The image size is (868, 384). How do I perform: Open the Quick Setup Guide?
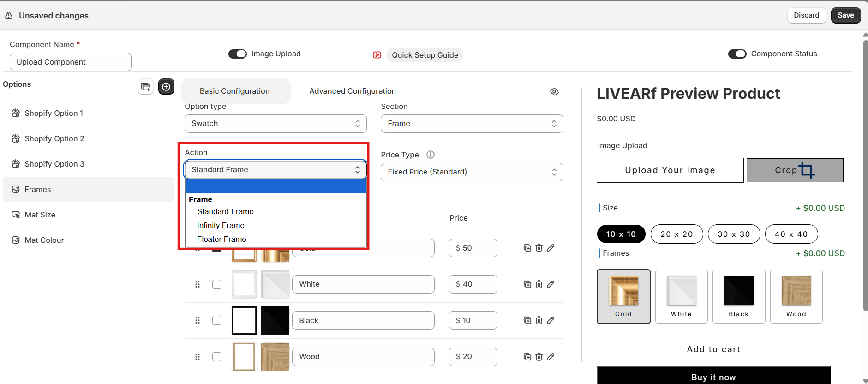click(x=425, y=55)
